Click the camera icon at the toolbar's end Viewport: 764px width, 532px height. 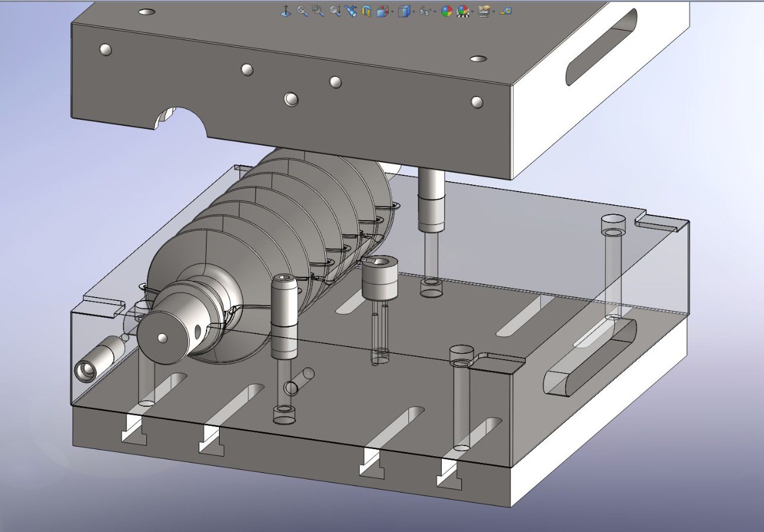click(x=506, y=11)
